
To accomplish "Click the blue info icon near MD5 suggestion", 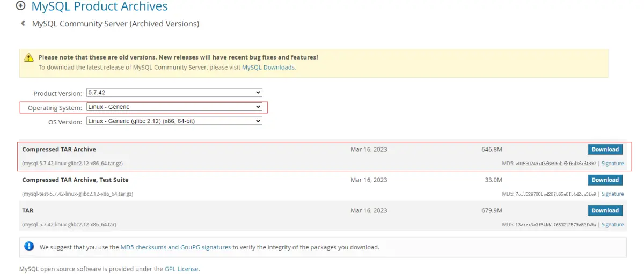I will click(x=30, y=247).
